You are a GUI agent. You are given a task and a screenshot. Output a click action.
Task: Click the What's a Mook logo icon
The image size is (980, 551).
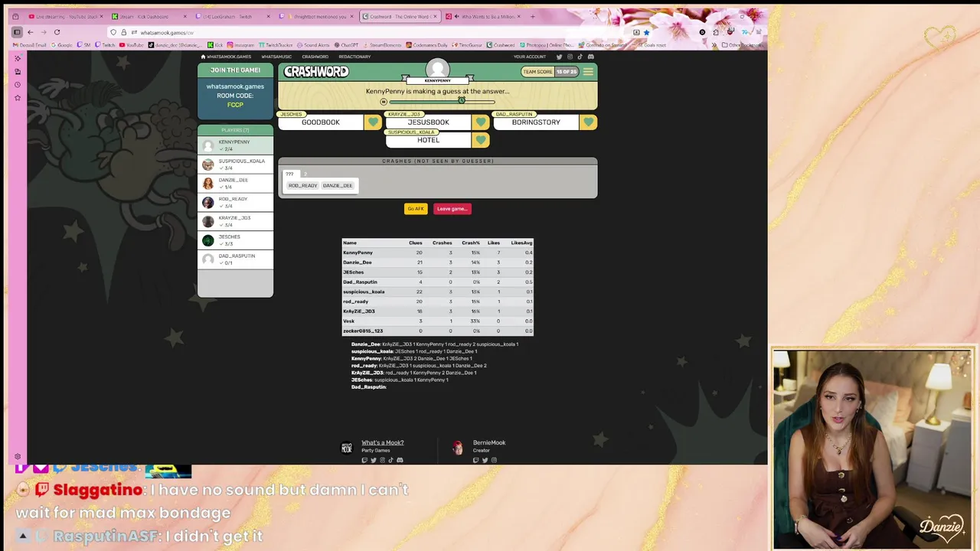point(347,448)
